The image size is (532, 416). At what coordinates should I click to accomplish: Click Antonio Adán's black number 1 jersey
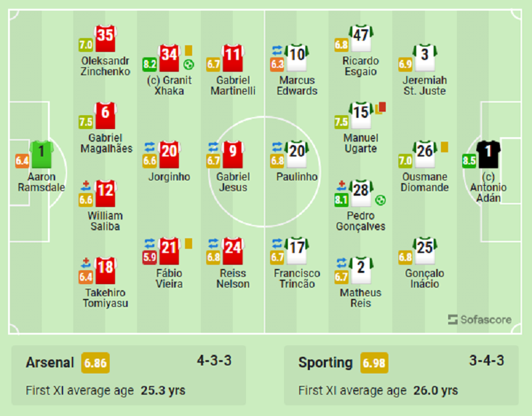[488, 152]
